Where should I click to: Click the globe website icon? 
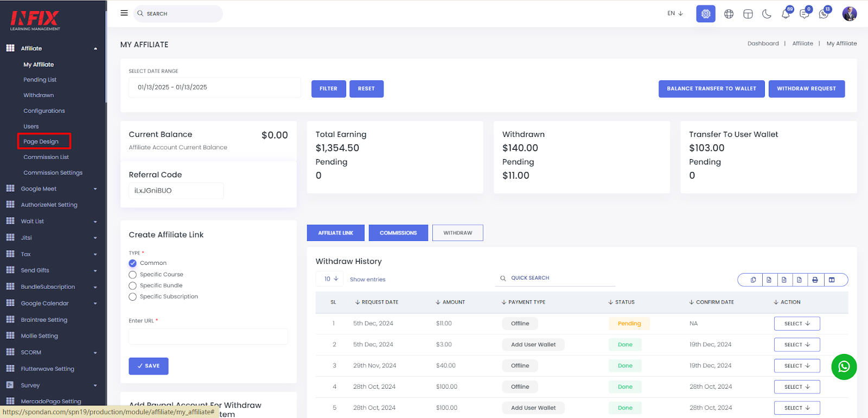click(x=729, y=14)
